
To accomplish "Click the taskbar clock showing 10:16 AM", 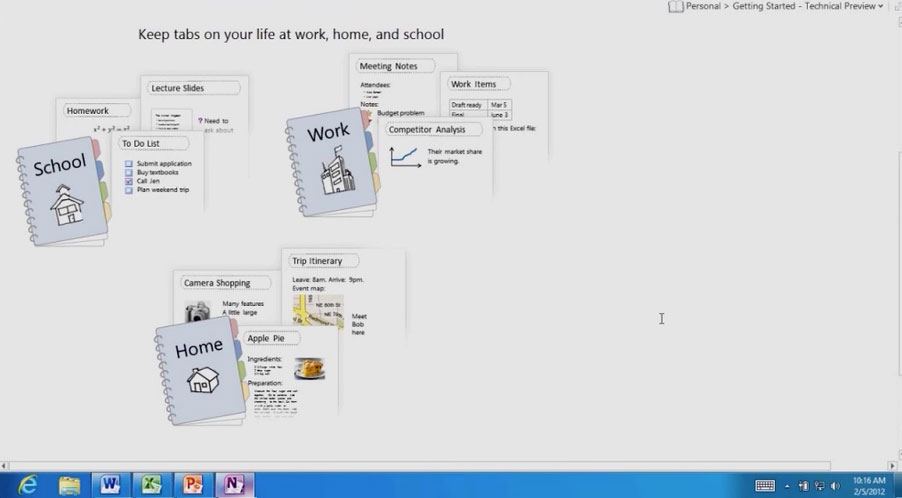I will coord(869,485).
